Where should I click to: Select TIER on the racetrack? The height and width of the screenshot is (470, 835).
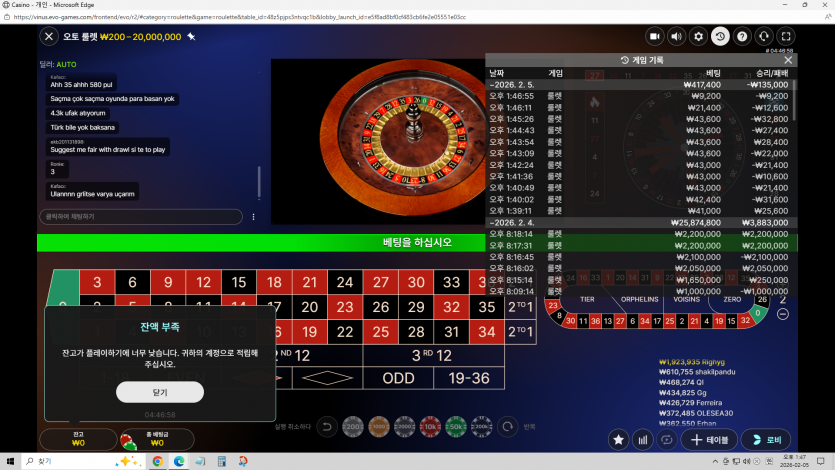(587, 300)
